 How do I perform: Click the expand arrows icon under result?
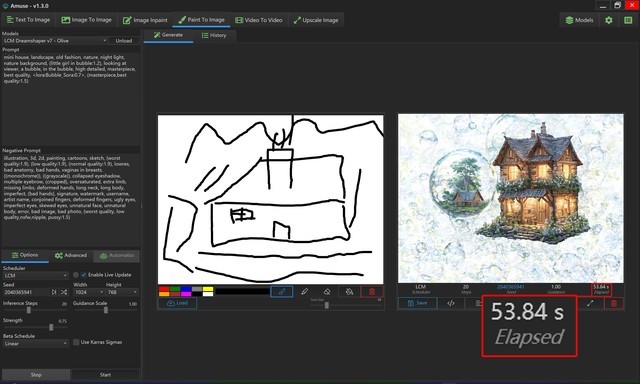click(x=590, y=303)
